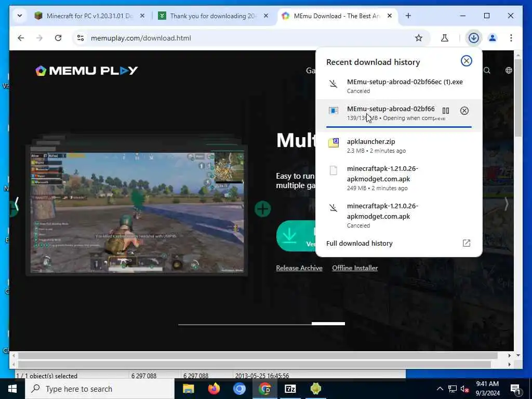Click the Type here to search box
This screenshot has width=532, height=399.
tap(100, 389)
